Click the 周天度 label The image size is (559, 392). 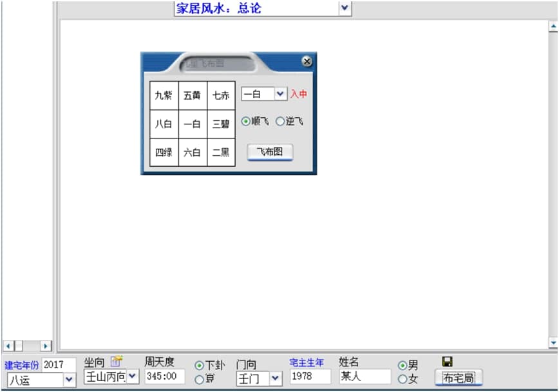pos(159,362)
